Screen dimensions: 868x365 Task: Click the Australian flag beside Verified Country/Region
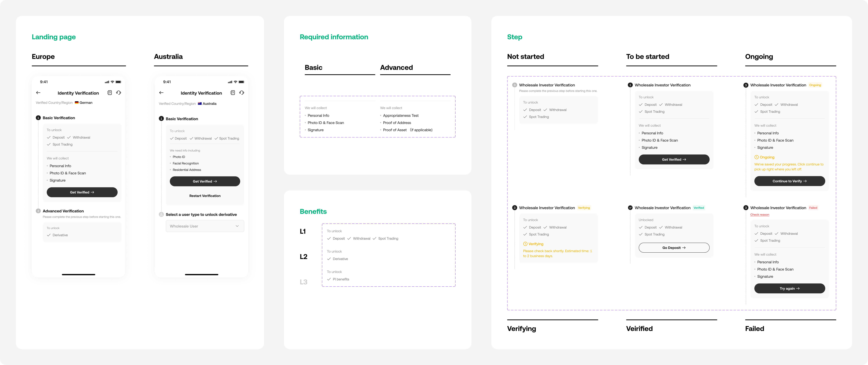coord(200,104)
